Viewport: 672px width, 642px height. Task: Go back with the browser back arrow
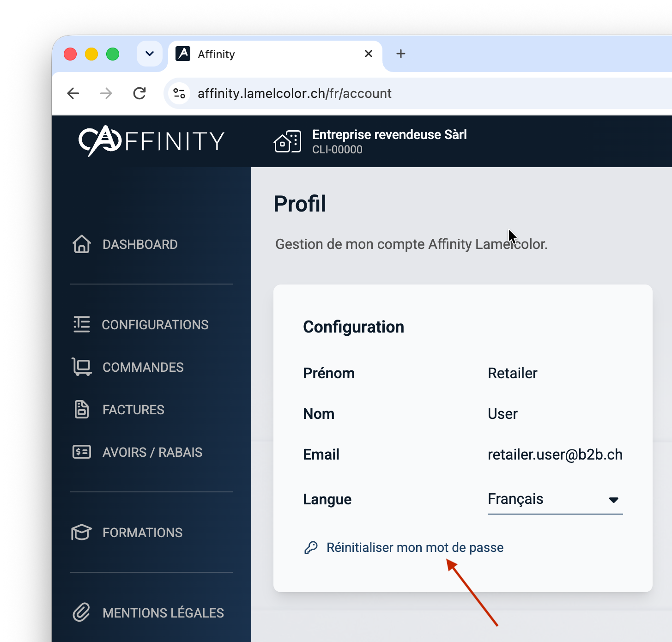point(73,93)
